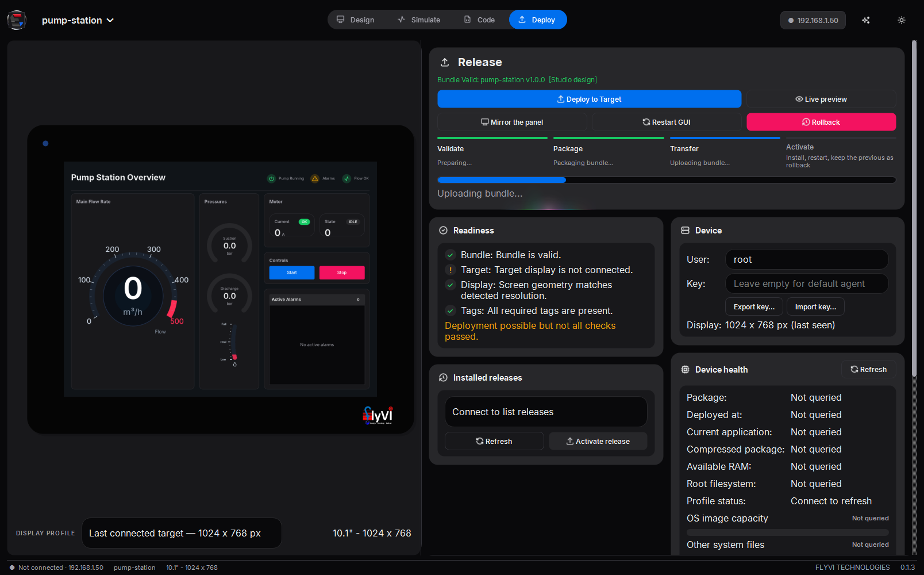This screenshot has height=575, width=924.
Task: Select the Transfer step
Action: [x=725, y=152]
